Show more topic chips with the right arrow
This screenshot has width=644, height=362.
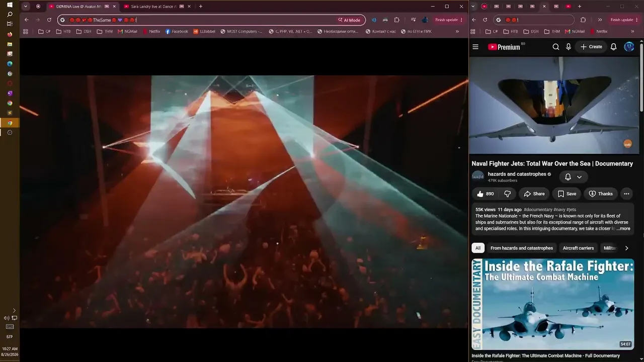(x=626, y=248)
